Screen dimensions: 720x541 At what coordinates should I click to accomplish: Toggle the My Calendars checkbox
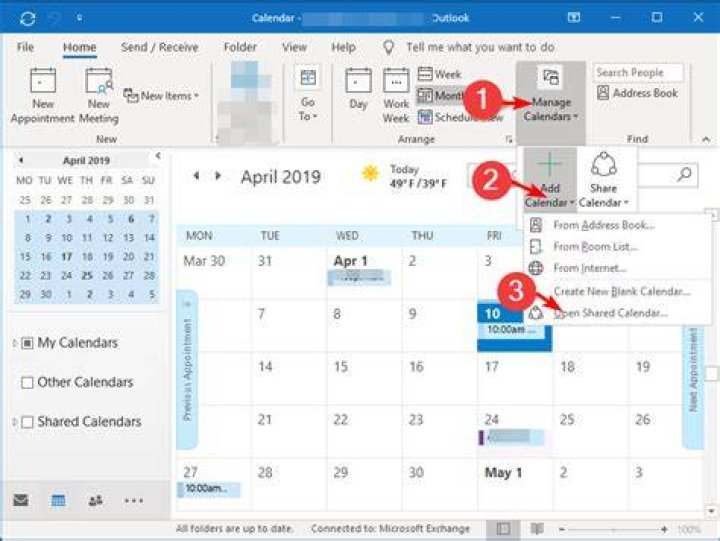28,344
